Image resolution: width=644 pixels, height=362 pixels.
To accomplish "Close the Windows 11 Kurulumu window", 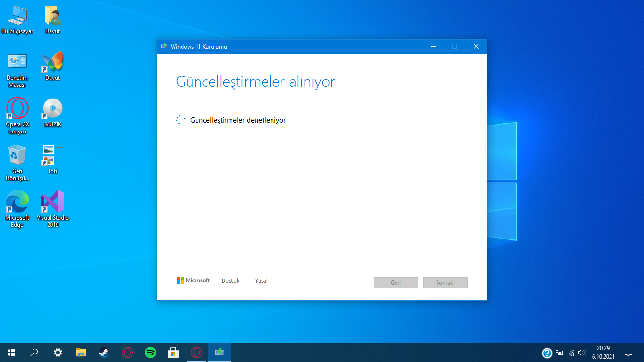I will point(476,46).
